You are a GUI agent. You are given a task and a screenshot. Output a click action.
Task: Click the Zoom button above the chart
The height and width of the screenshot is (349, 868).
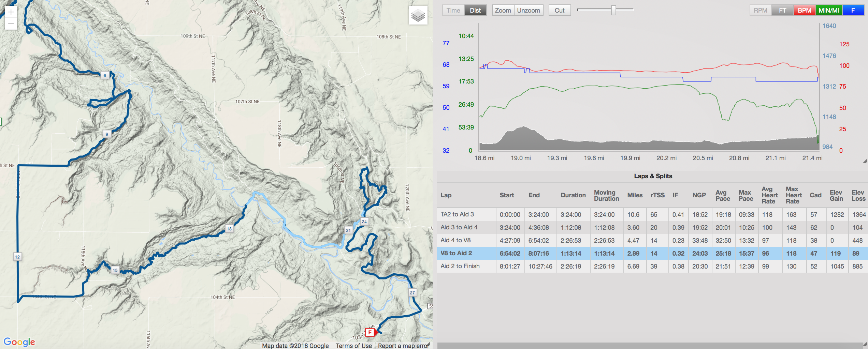(x=503, y=10)
